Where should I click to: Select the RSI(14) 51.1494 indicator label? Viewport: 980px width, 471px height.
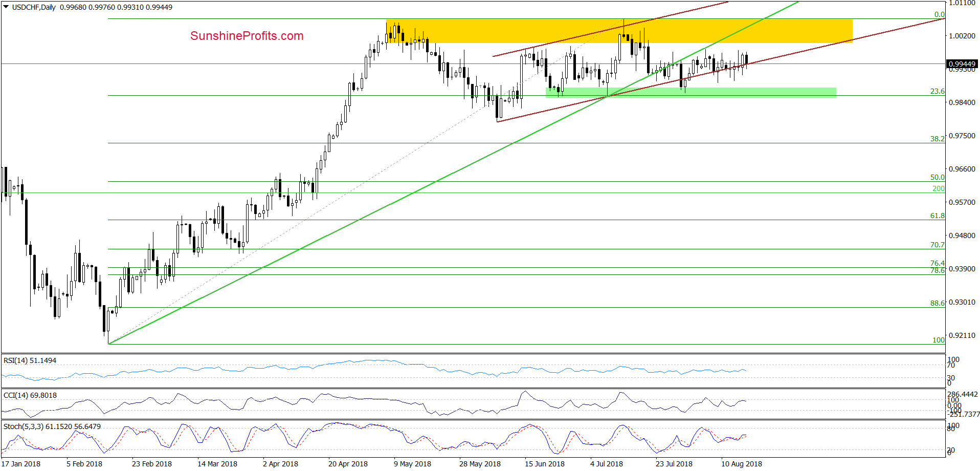click(x=30, y=360)
